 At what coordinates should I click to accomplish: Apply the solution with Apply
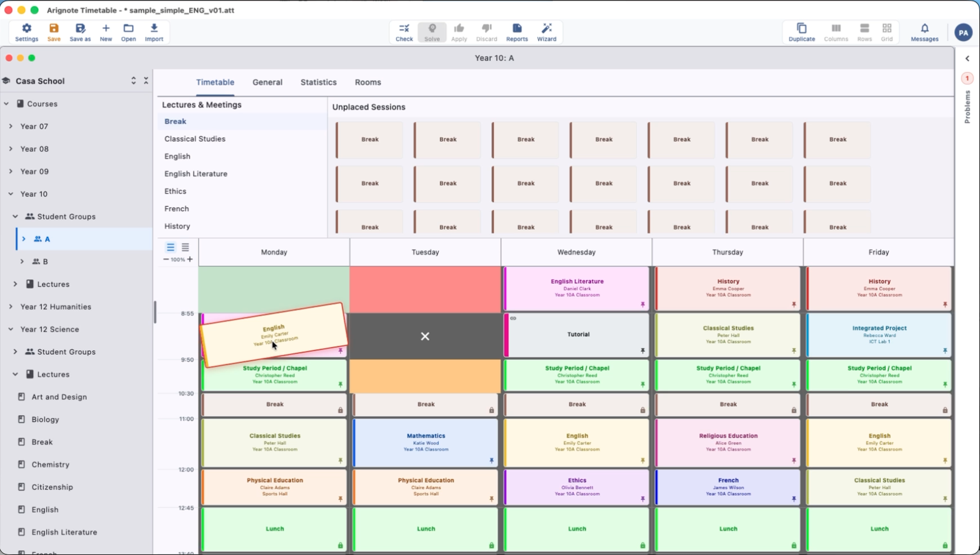pos(459,32)
